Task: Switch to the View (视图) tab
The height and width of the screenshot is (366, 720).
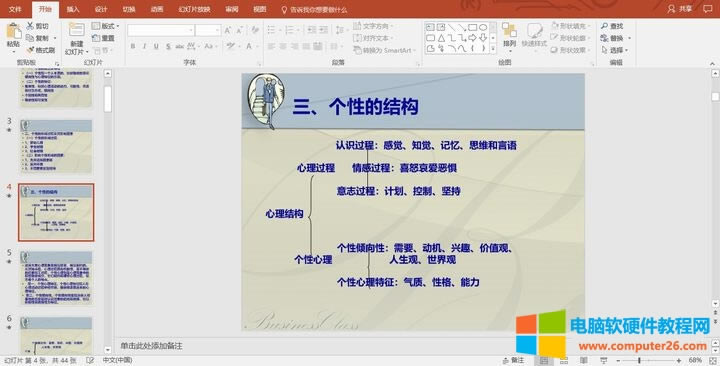Action: (x=260, y=9)
